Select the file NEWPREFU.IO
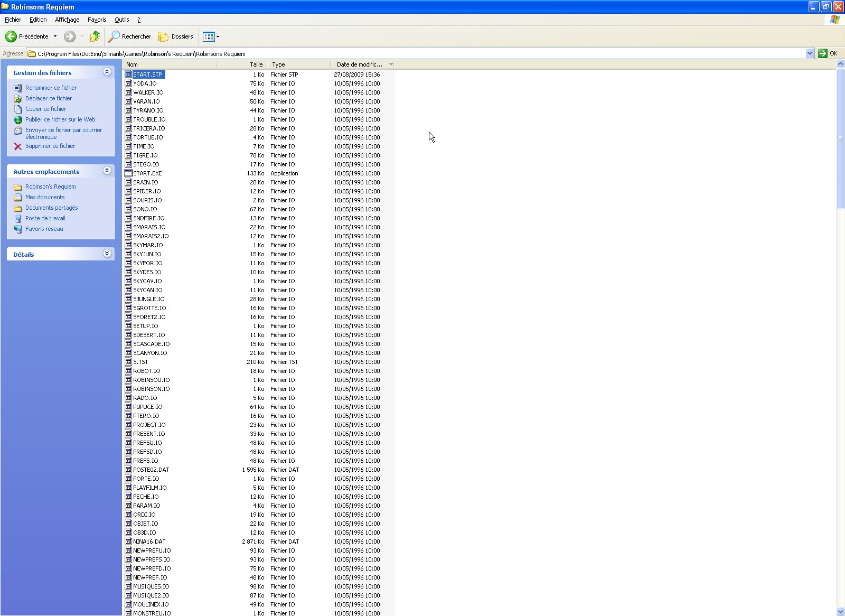This screenshot has height=616, width=845. point(152,550)
